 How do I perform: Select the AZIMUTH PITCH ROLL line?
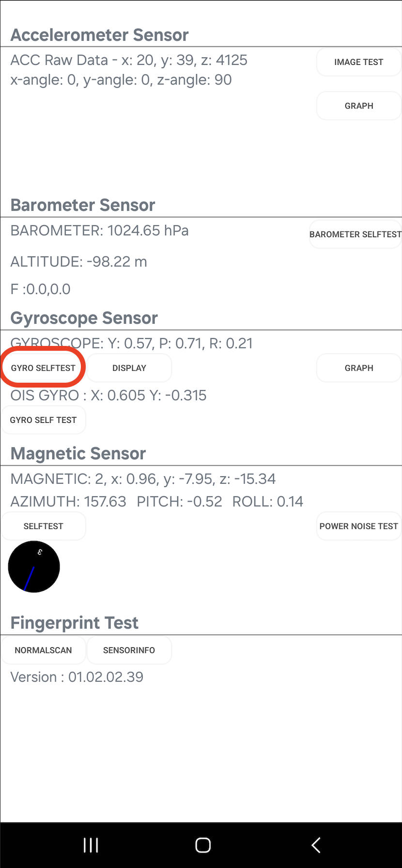156,501
